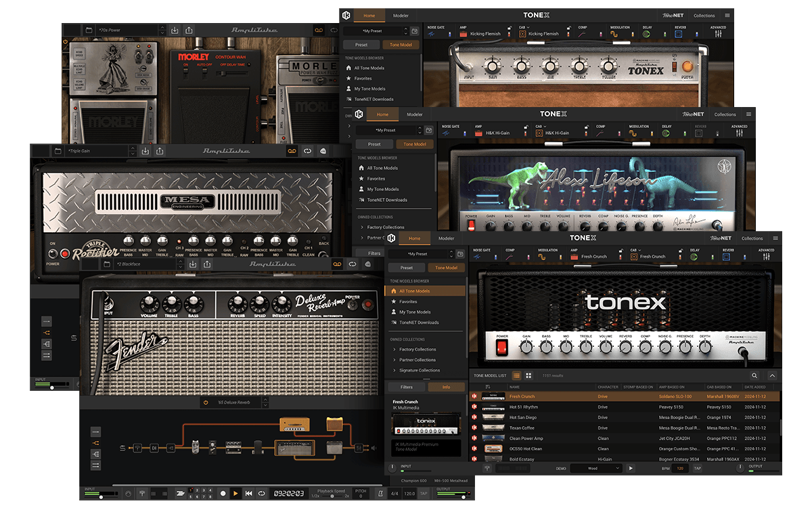This screenshot has height=508, width=812.
Task: Open the tuner icon left of the Demo selector
Action: coord(487,468)
